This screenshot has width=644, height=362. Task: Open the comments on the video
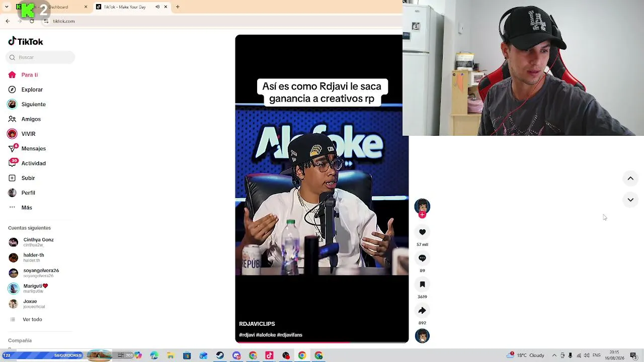(422, 258)
